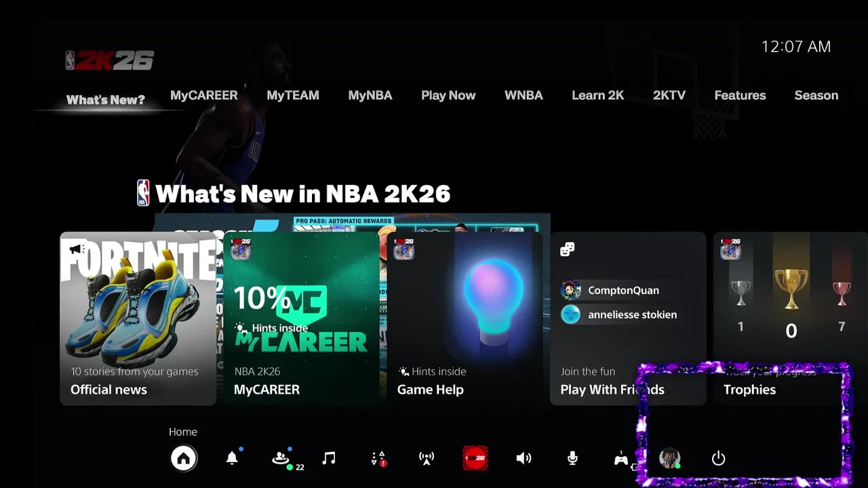
Task: Switch to MyCAREER tab
Action: point(204,96)
